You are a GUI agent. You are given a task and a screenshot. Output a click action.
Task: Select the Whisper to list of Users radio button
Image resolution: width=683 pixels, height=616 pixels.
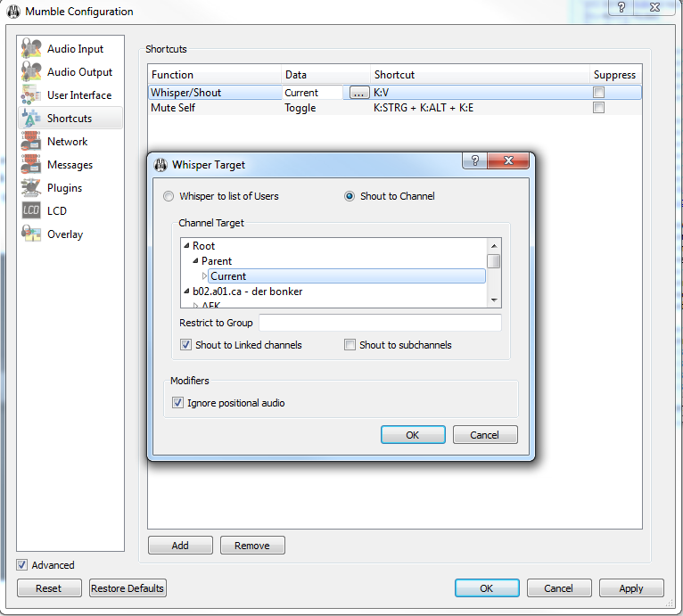[x=169, y=196]
